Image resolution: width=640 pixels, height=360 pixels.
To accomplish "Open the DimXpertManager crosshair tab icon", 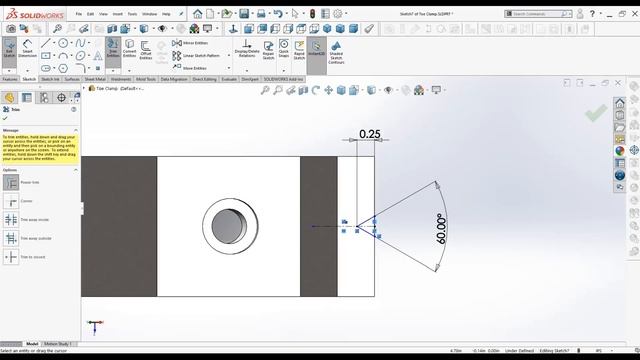I will click(61, 98).
